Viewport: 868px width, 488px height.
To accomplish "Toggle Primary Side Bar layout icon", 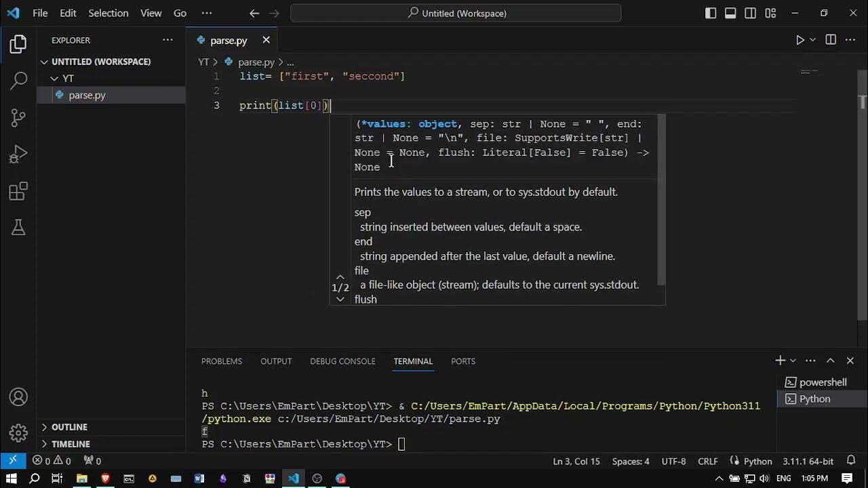I will coord(710,13).
